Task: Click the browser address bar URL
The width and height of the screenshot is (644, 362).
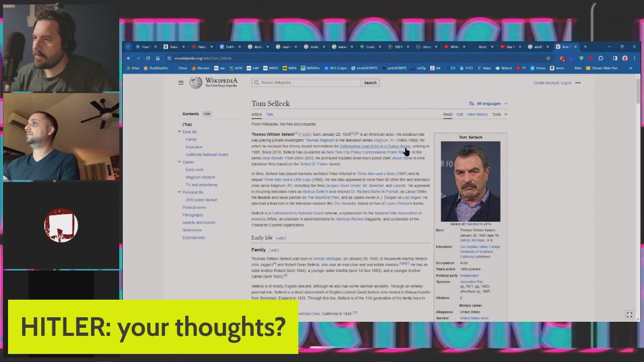Action: 203,58
